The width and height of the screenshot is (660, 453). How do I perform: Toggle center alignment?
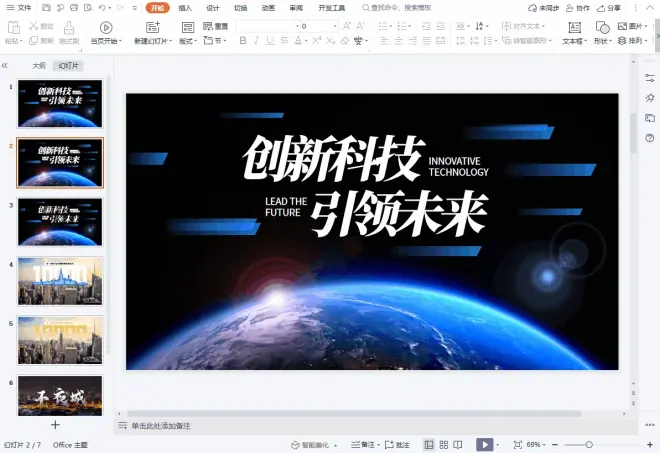click(399, 40)
